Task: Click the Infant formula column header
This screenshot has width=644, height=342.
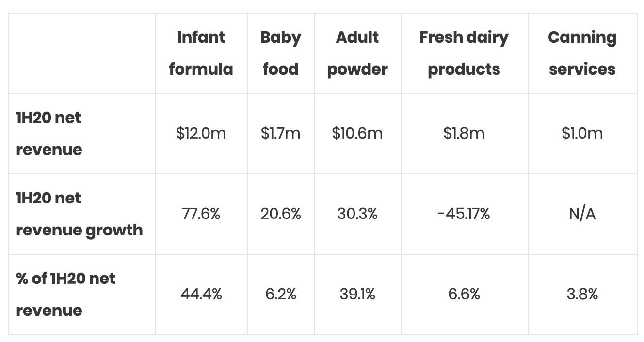Action: [x=201, y=53]
